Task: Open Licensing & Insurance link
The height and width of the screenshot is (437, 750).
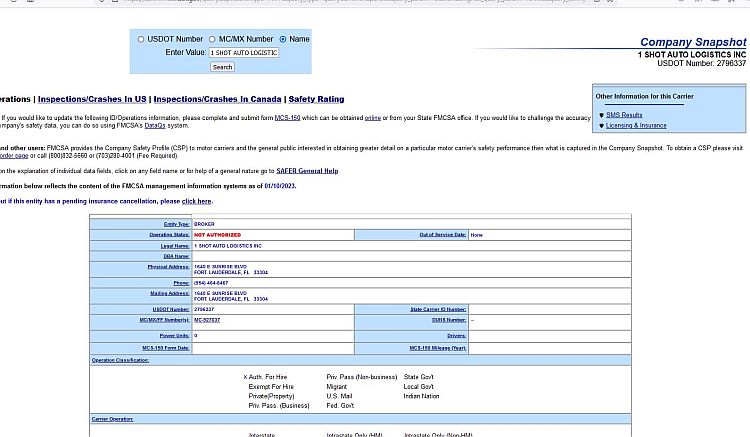Action: coord(636,125)
